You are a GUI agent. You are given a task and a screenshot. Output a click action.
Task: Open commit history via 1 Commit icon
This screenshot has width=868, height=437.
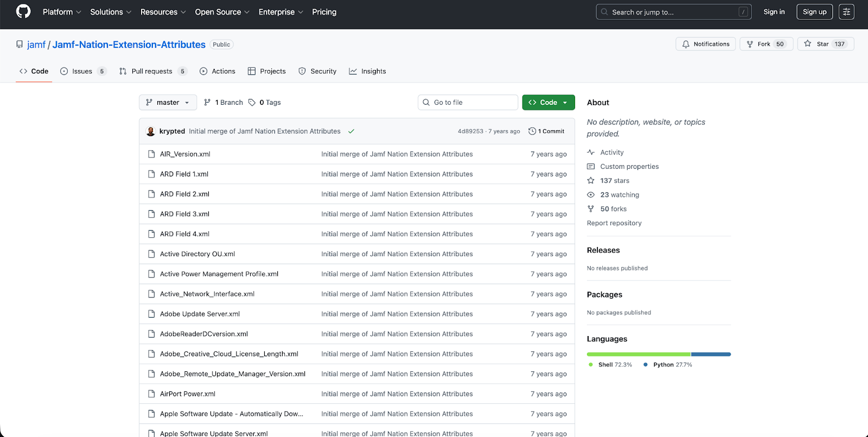coord(532,131)
